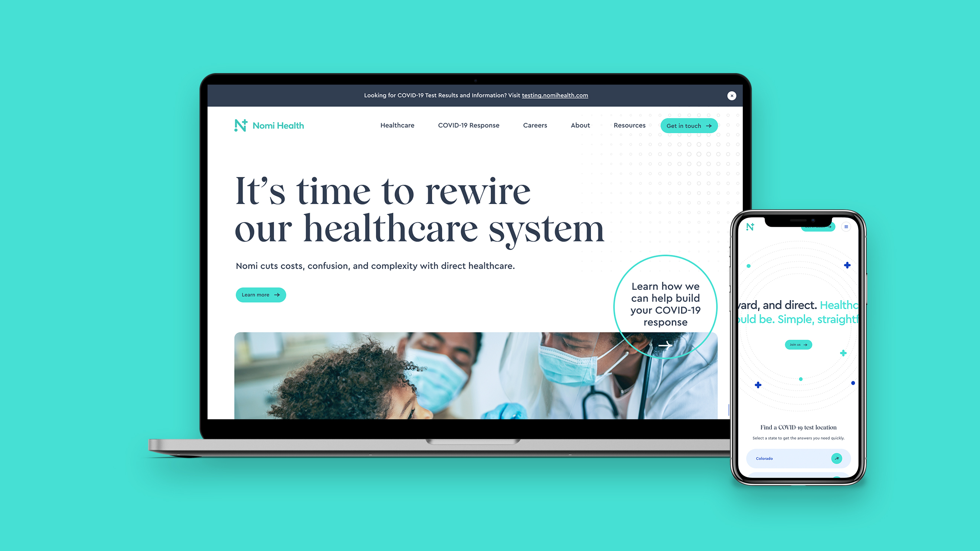Click the Learn more arrow icon

(277, 295)
